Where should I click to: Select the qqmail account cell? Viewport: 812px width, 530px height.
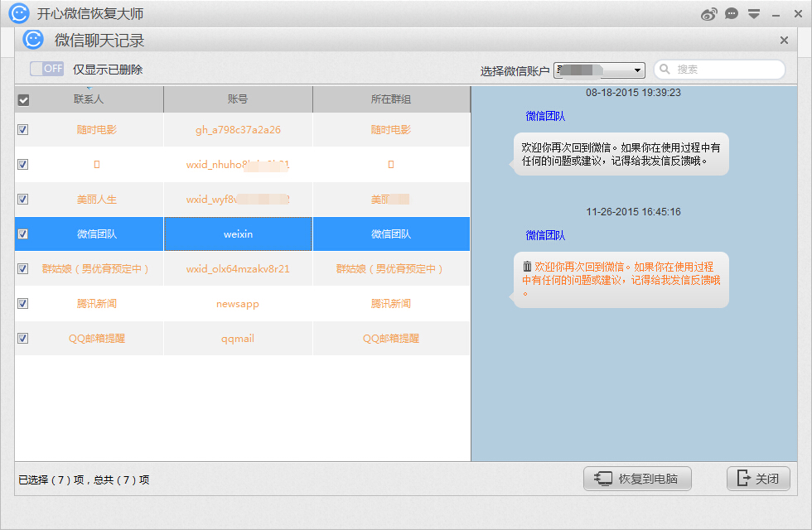pos(238,339)
